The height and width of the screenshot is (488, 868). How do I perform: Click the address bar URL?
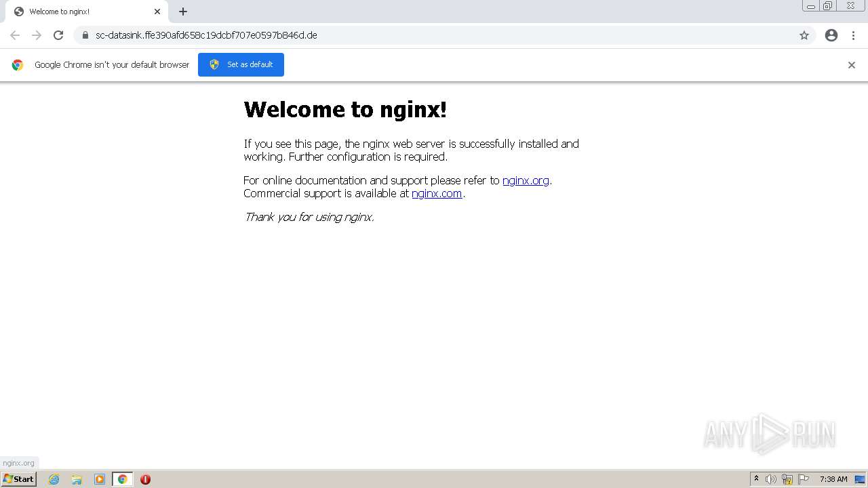click(x=206, y=35)
